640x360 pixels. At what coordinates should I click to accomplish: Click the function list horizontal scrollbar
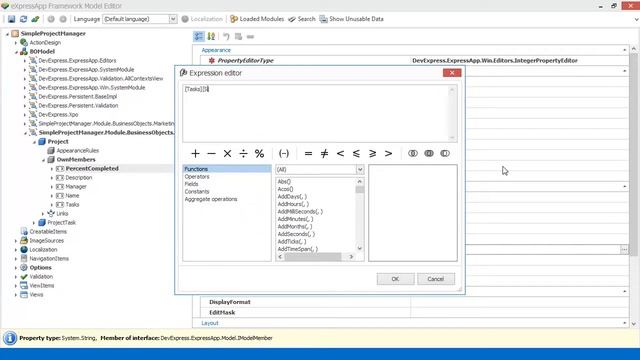(316, 257)
